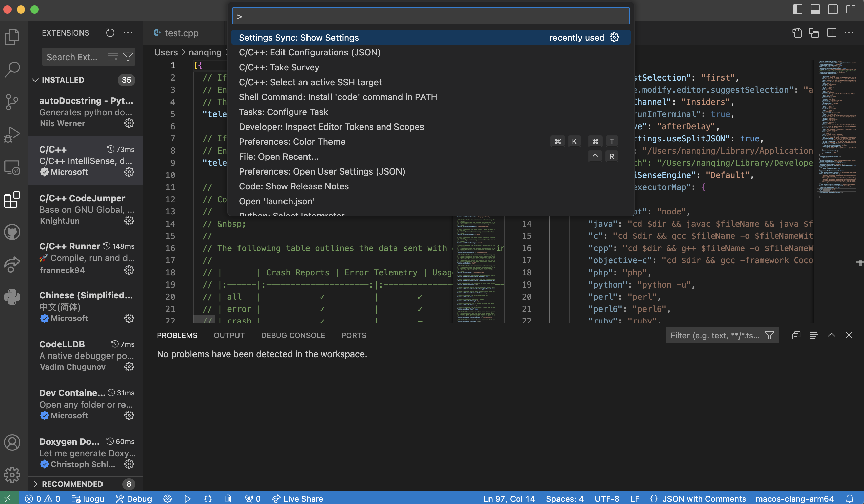Click the Spaces: 4 indentation setting

coord(564,498)
